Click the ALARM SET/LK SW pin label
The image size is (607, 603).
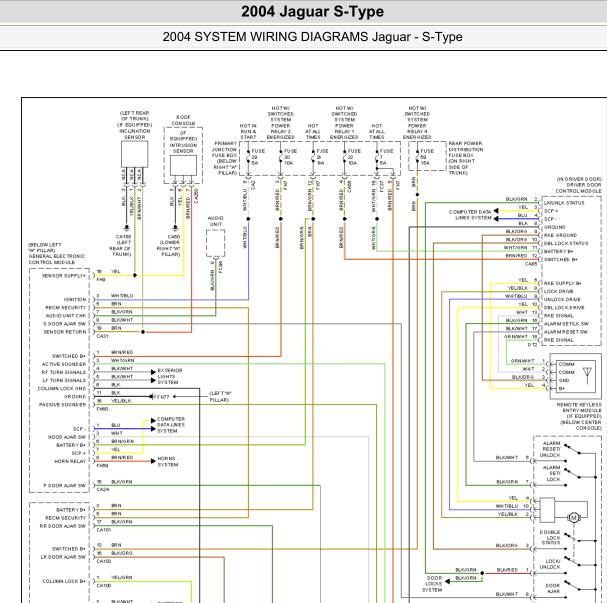click(x=566, y=324)
